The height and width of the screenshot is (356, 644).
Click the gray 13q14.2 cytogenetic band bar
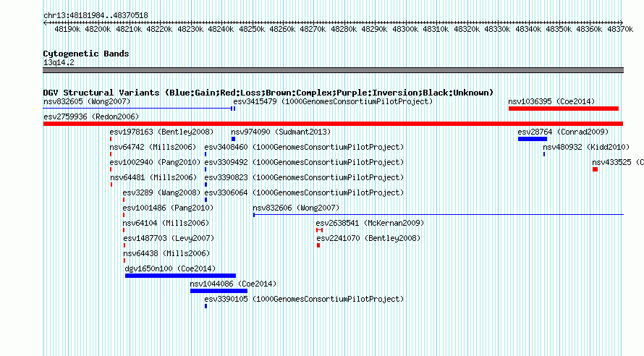click(333, 70)
